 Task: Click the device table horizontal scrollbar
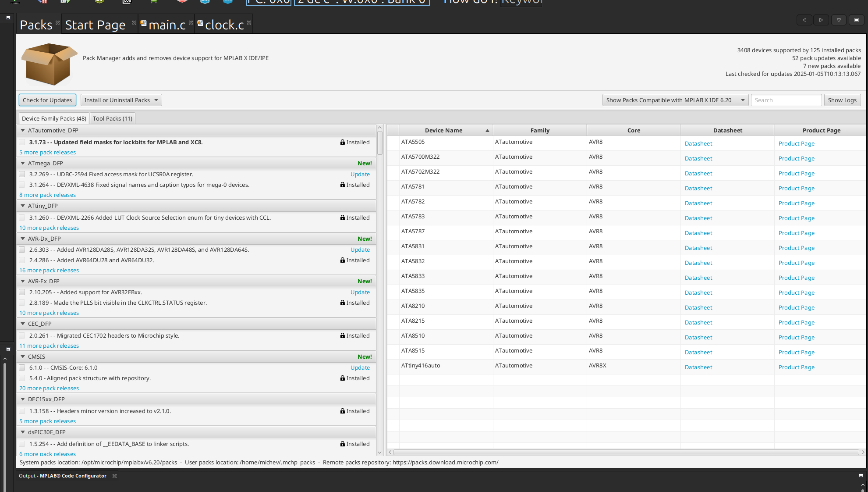coord(626,452)
